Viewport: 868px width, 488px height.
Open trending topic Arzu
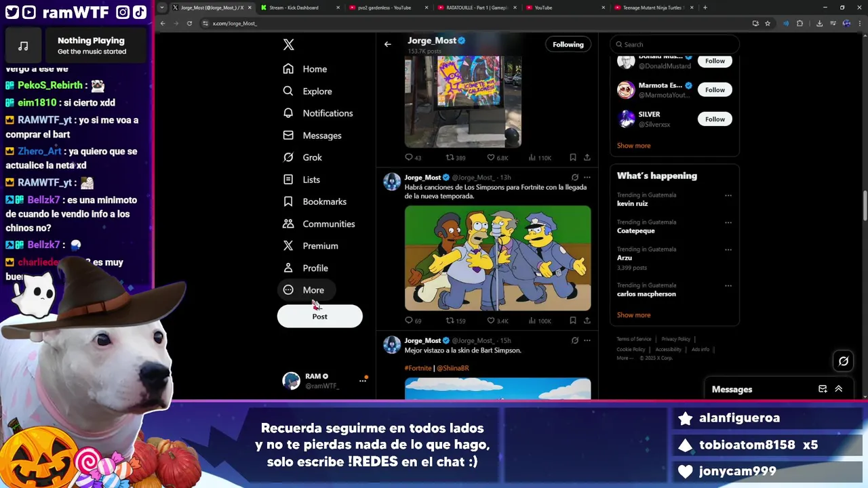tap(625, 258)
